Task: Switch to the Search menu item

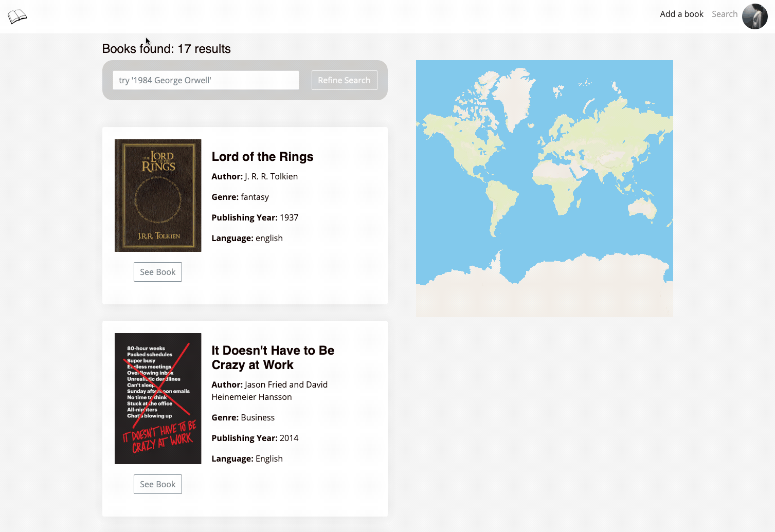Action: pos(725,14)
